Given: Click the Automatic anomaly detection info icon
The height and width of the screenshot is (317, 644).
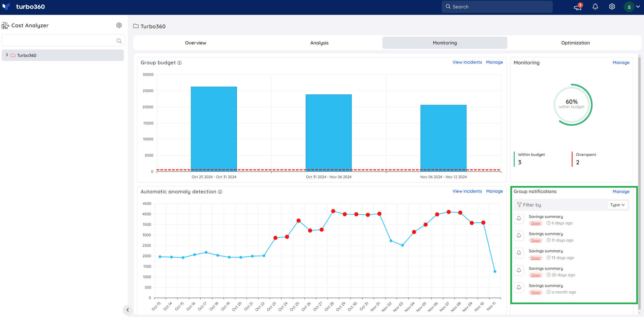Looking at the screenshot, I should 220,192.
